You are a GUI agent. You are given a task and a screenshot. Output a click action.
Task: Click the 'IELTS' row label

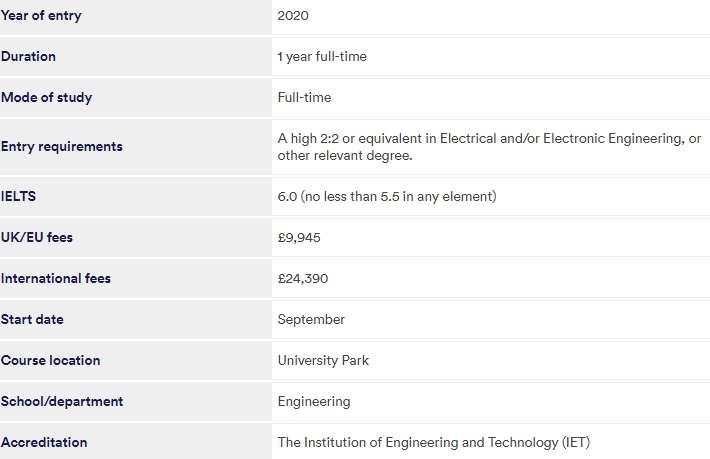(18, 196)
